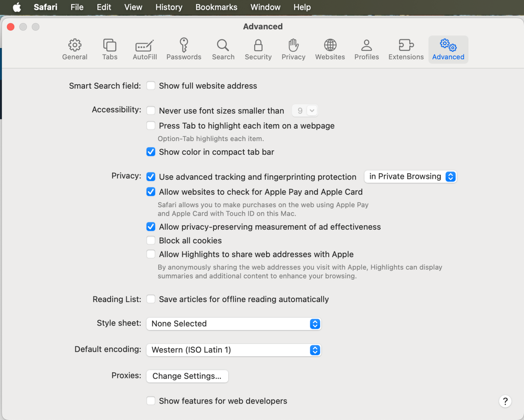The image size is (524, 420).
Task: Disable Show color in compact tab bar
Action: [x=151, y=152]
